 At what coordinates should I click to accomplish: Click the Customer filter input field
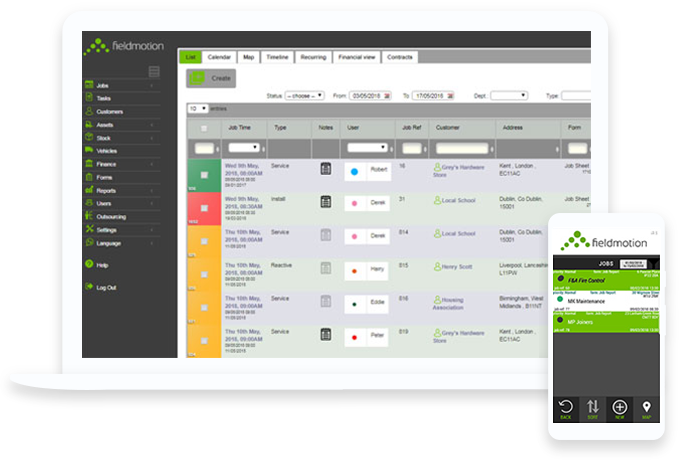tap(462, 149)
